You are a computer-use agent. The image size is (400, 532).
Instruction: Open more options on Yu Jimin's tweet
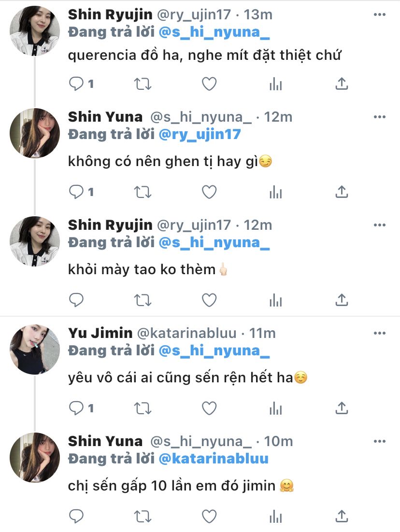click(x=380, y=334)
